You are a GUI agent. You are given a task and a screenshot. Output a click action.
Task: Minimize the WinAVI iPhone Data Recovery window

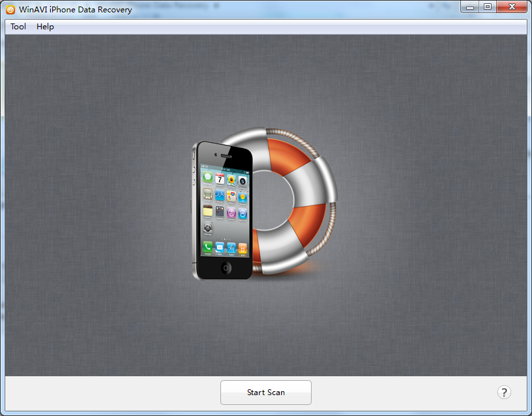tap(470, 7)
